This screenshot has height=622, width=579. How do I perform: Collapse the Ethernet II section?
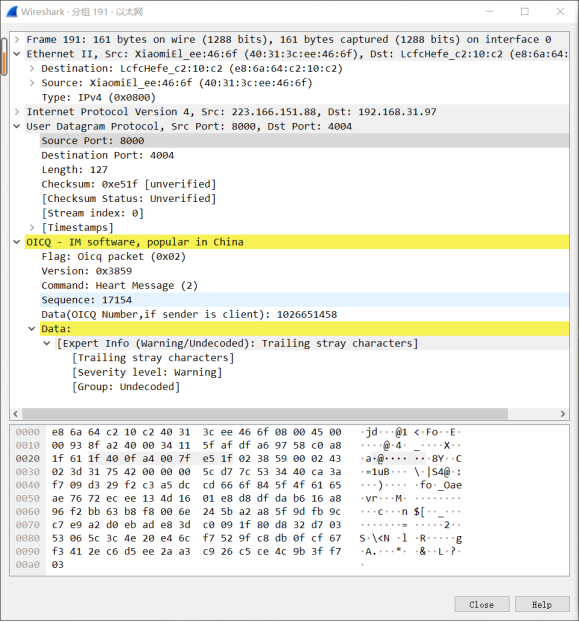17,54
